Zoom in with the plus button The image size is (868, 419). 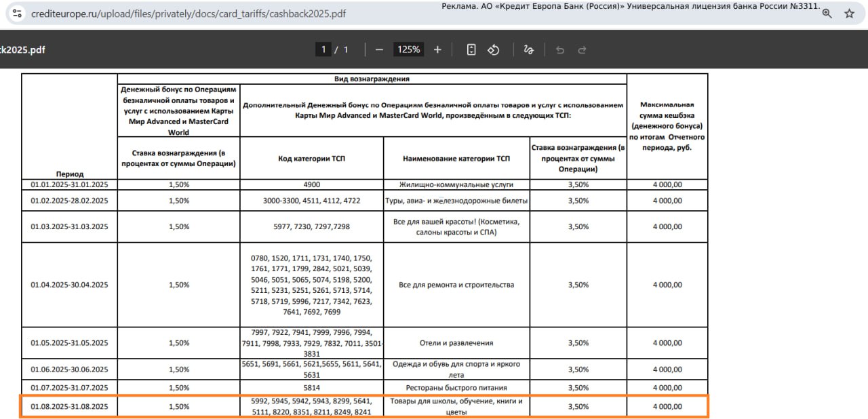coord(437,49)
